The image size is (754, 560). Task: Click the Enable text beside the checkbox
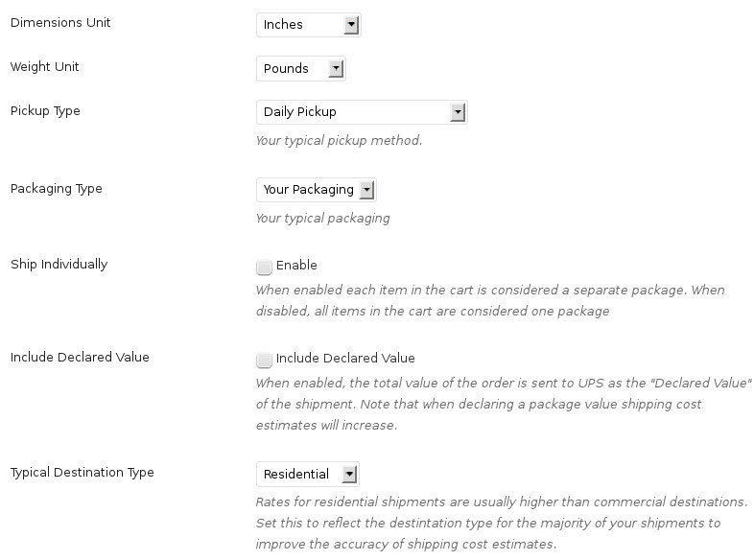click(296, 266)
